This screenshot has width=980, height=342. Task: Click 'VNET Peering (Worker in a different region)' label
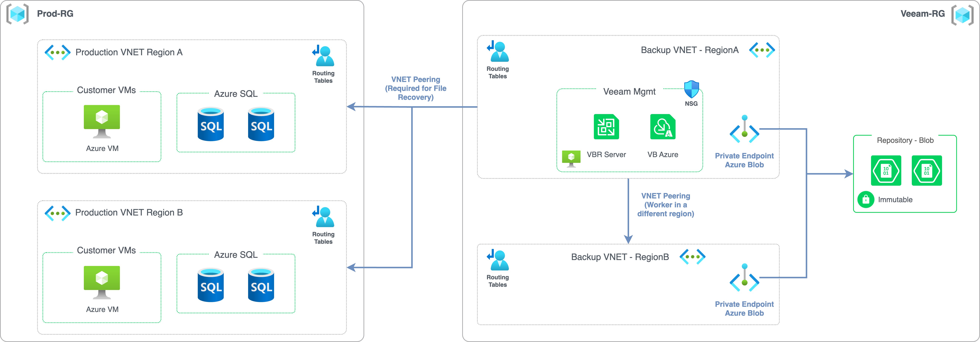[666, 205]
